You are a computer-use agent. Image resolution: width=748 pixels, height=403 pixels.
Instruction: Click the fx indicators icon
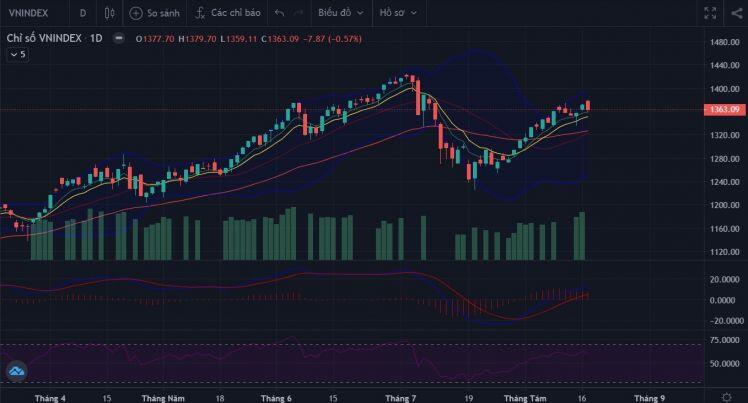pyautogui.click(x=200, y=13)
